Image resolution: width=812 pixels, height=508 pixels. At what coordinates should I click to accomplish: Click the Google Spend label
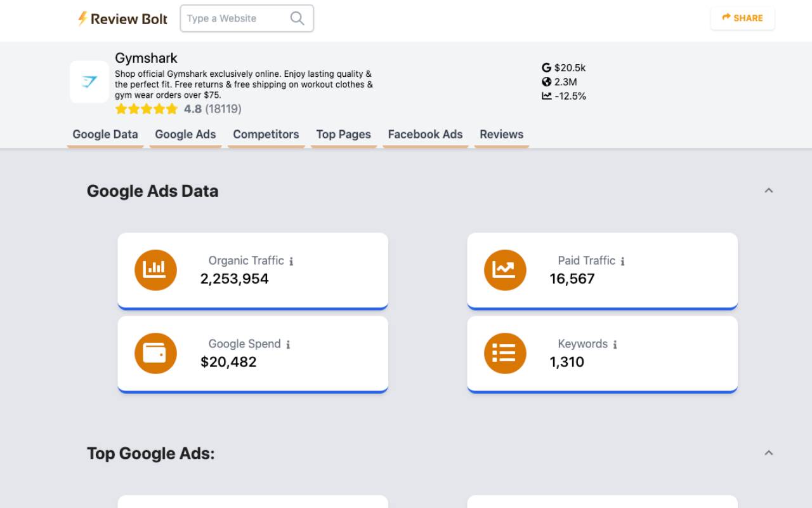point(244,344)
